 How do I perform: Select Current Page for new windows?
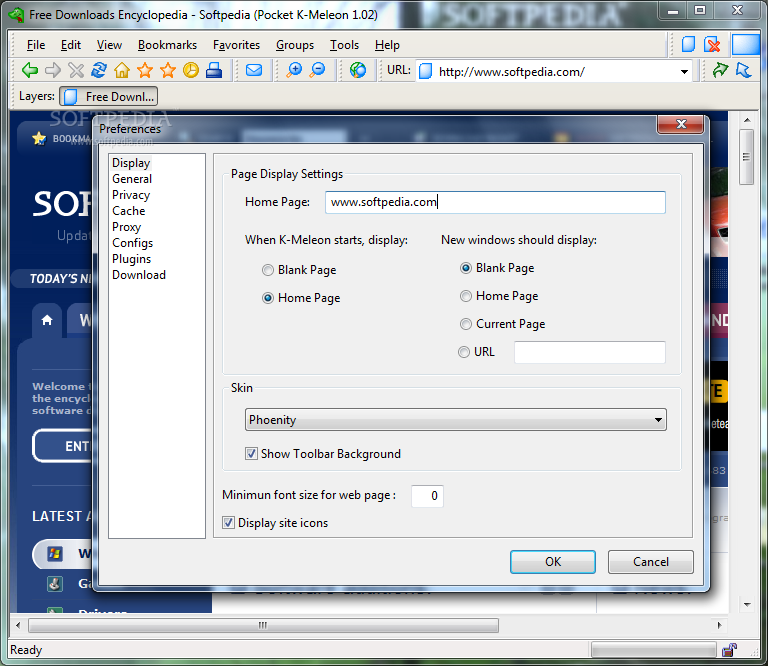coord(466,324)
